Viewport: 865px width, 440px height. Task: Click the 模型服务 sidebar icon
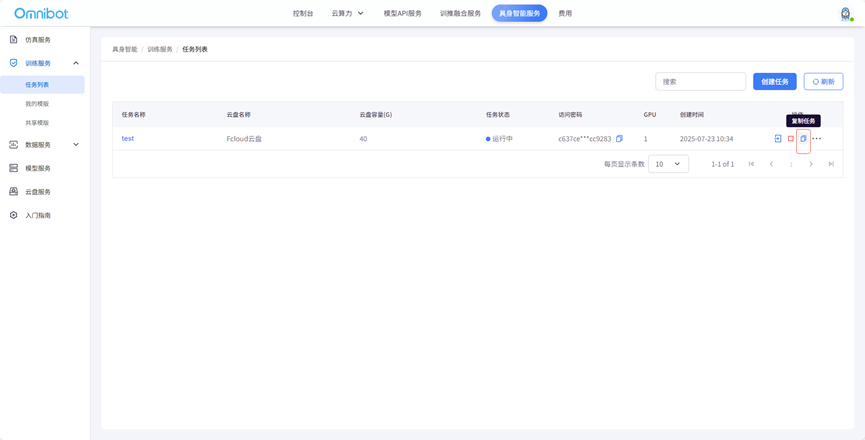pyautogui.click(x=14, y=168)
